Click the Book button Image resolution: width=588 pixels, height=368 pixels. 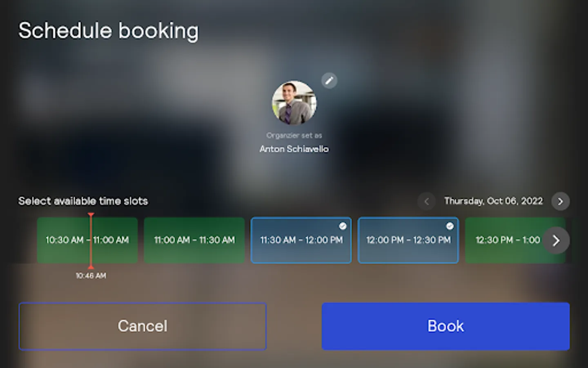point(445,326)
